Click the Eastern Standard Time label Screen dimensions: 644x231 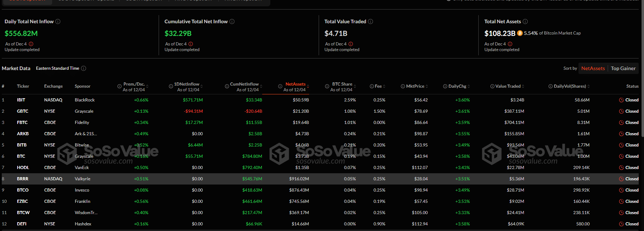click(x=57, y=68)
